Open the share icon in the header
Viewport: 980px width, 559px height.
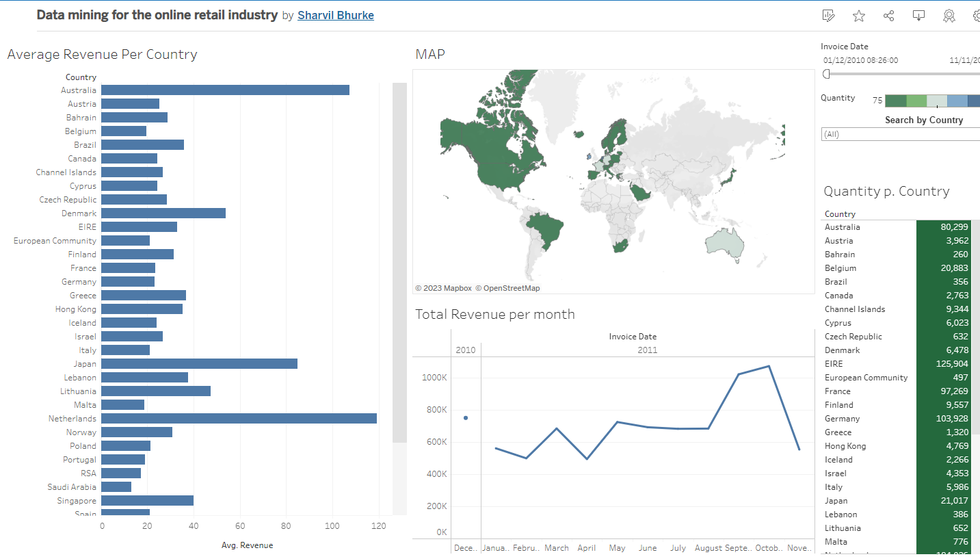(x=889, y=16)
